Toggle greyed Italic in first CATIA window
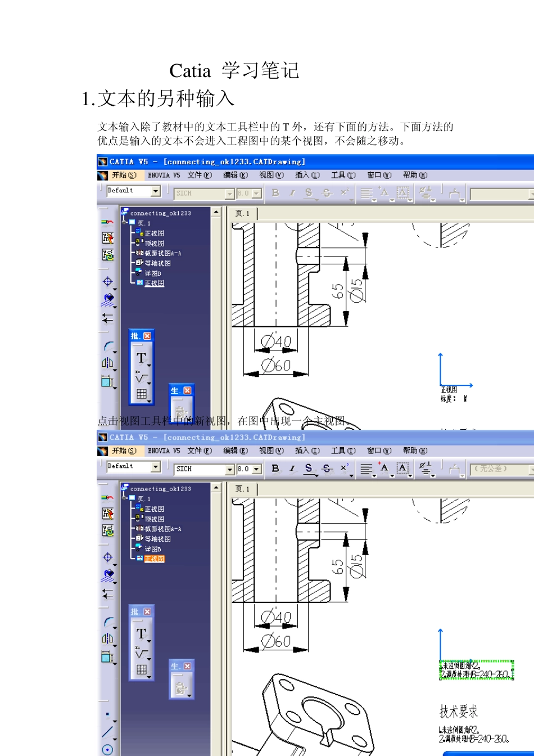 click(x=292, y=193)
